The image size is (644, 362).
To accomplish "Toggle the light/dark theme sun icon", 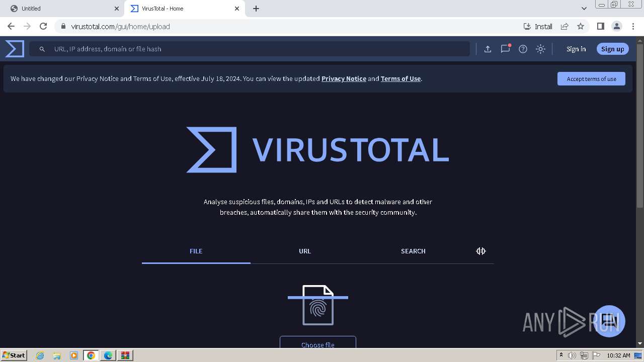I will (x=540, y=49).
